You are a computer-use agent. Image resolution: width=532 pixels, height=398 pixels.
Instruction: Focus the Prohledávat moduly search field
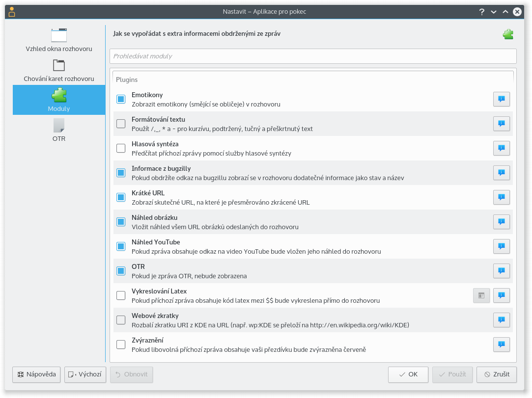click(313, 56)
